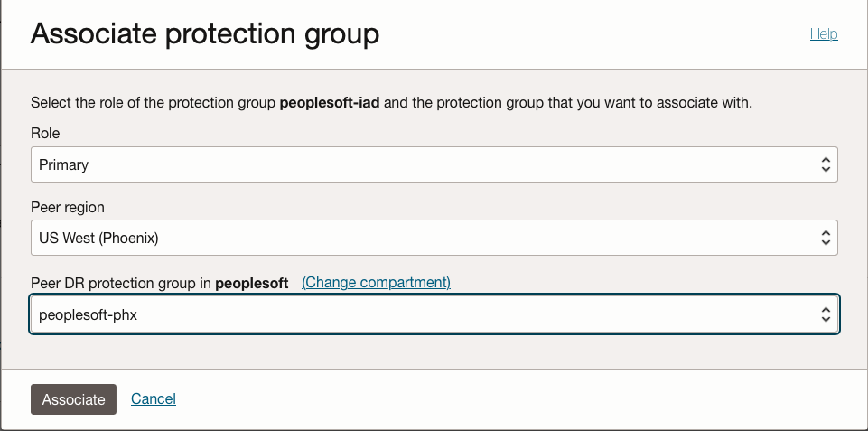Click the Peer DR protection group label
Viewport: 868px width, 431px height.
coord(121,283)
